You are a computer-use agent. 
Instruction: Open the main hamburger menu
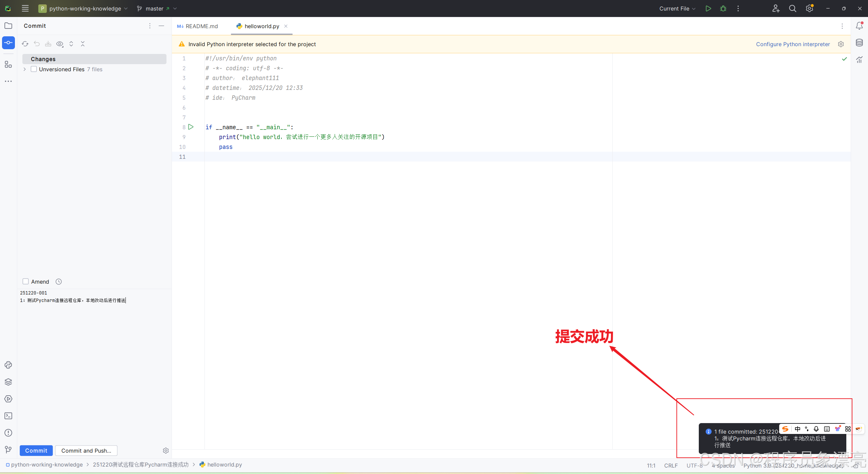coord(25,8)
